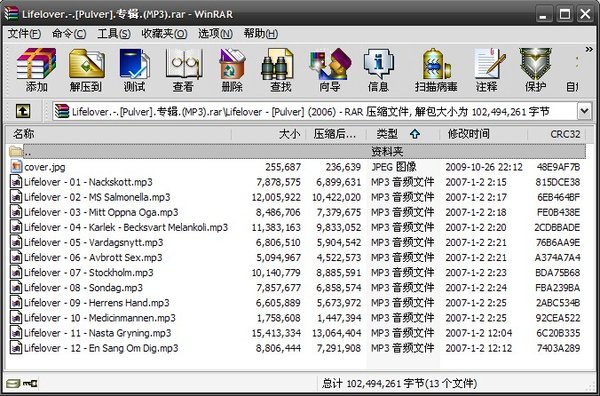Open the File (文件) menu

[24, 34]
